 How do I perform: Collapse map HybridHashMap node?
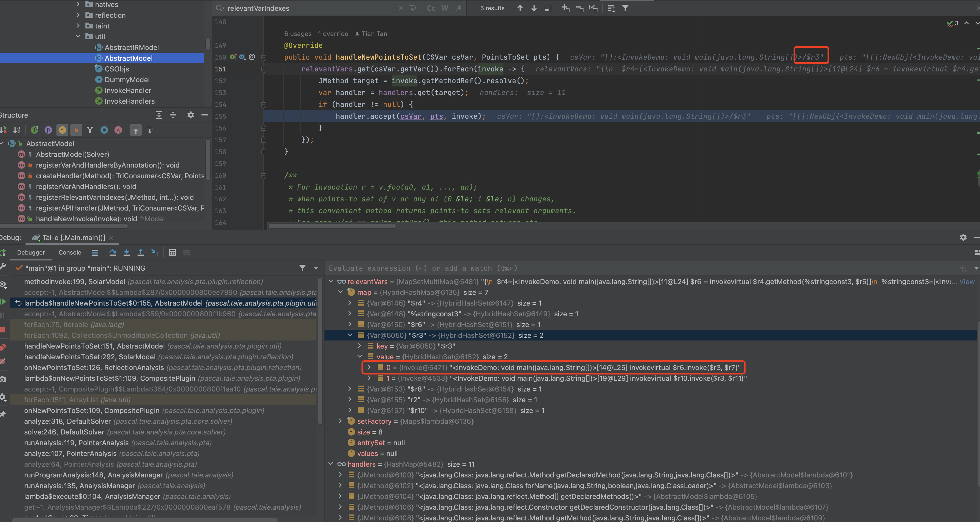click(340, 292)
